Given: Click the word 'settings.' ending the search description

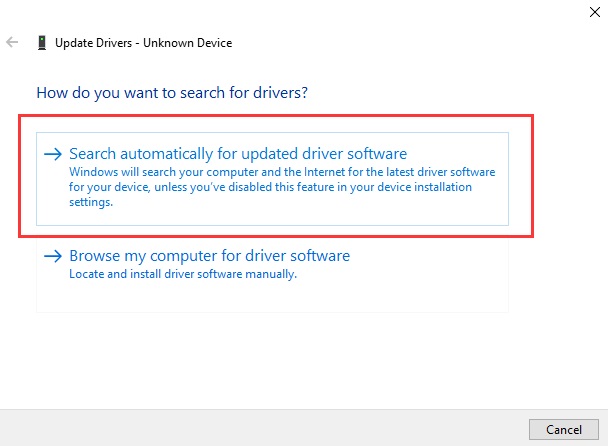Looking at the screenshot, I should coord(91,202).
